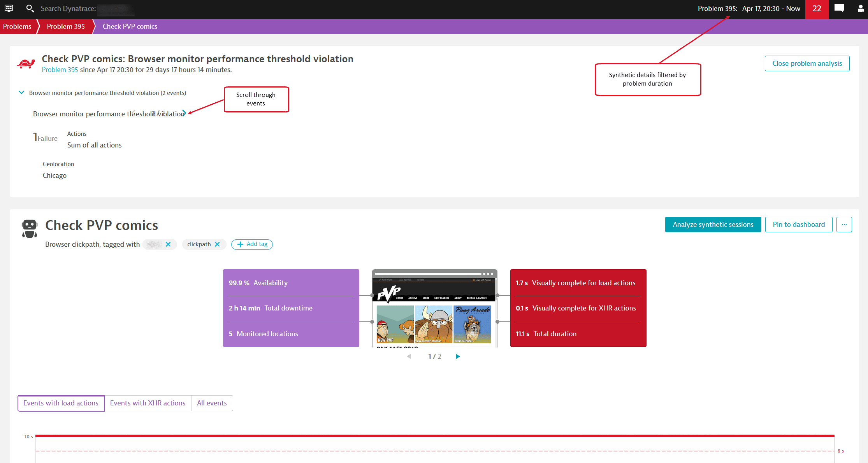Click the Chicago geolocation value
868x463 pixels.
[54, 175]
